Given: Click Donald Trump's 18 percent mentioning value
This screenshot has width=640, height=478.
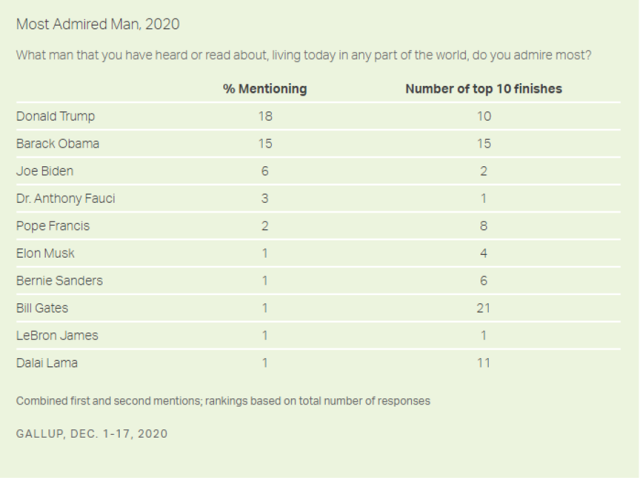Looking at the screenshot, I should [264, 116].
